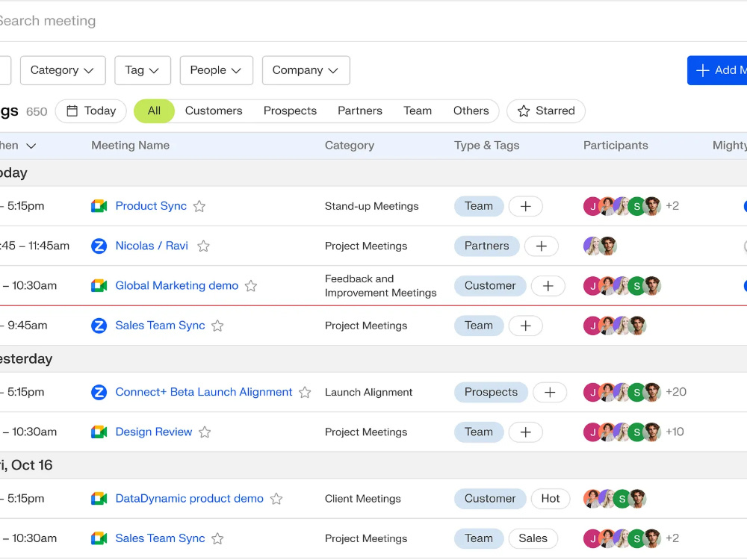Image resolution: width=747 pixels, height=560 pixels.
Task: Click the calendar icon in the Today button
Action: pos(72,111)
